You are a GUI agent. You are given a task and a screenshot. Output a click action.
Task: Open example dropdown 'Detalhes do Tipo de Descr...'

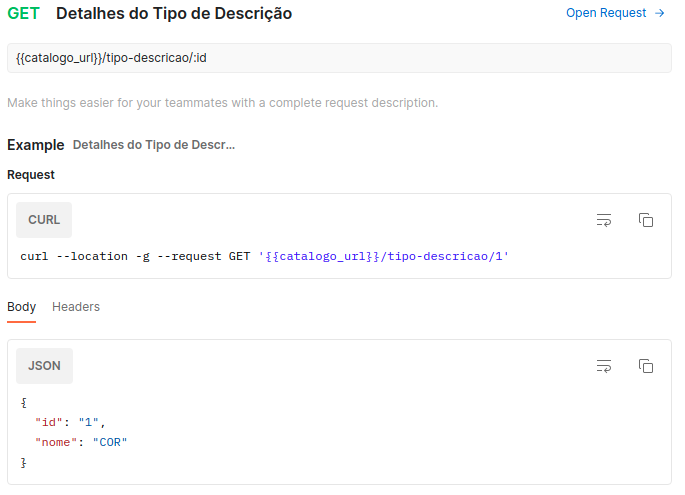click(x=154, y=145)
